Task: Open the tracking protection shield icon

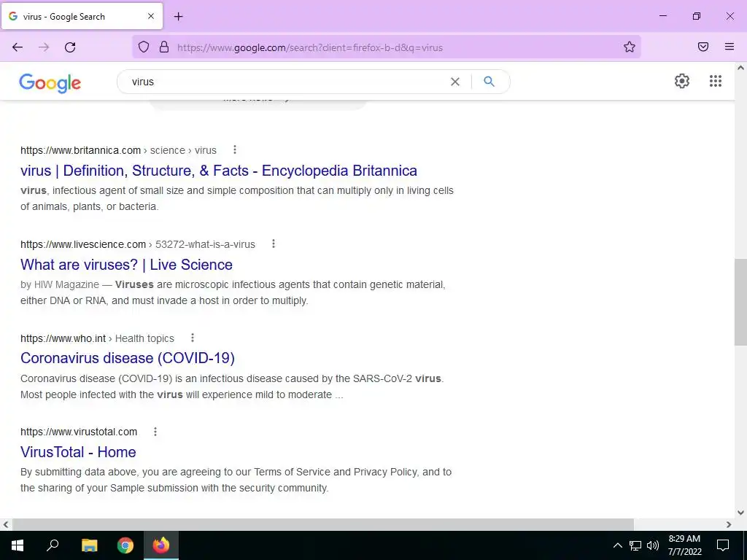Action: [x=144, y=47]
